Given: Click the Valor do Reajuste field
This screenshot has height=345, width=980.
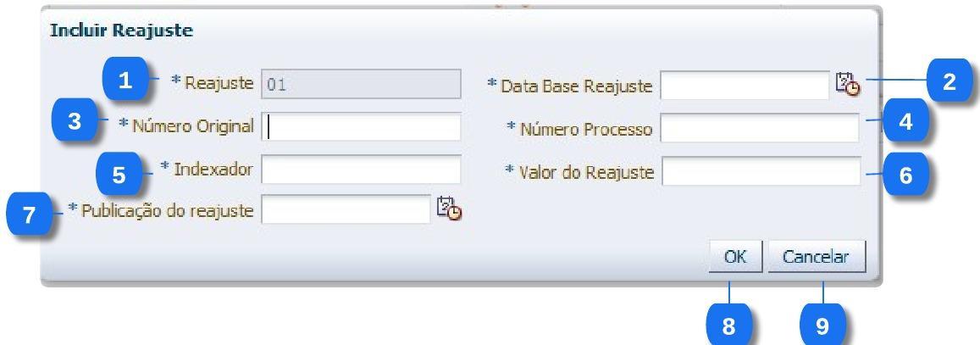Looking at the screenshot, I should coord(761,172).
